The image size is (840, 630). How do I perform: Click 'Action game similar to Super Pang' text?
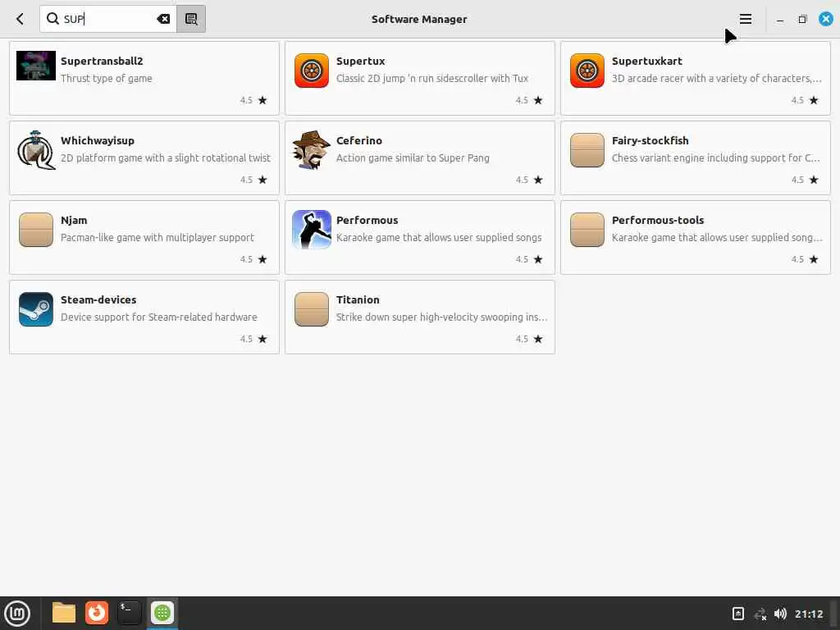click(413, 158)
